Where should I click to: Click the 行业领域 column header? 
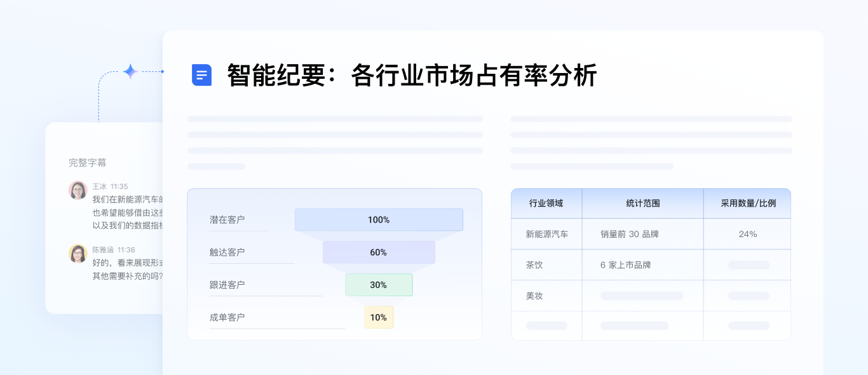pos(546,203)
